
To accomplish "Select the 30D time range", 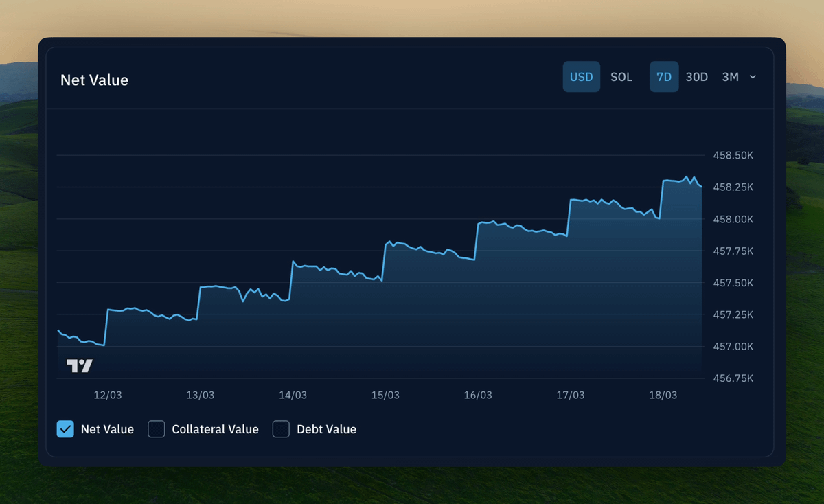I will pos(697,77).
